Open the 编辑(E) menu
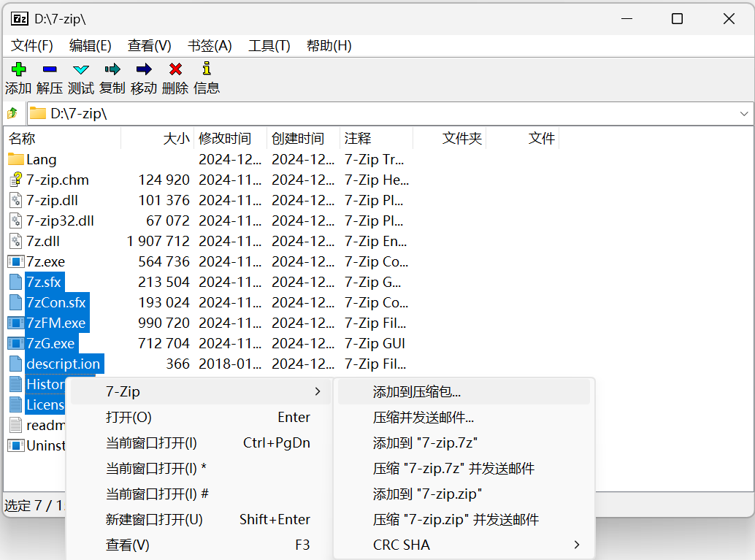This screenshot has height=560, width=755. tap(90, 46)
